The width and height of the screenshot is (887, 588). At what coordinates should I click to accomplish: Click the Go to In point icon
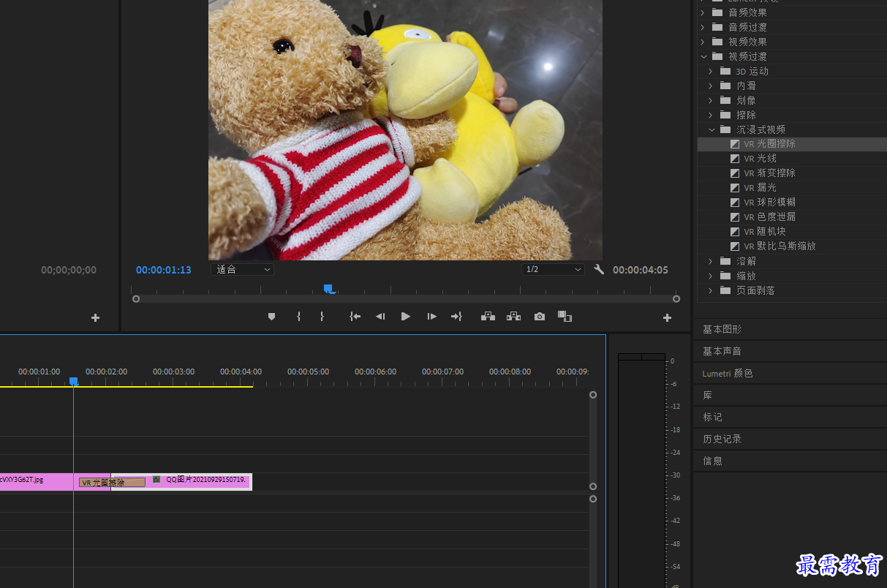point(355,317)
